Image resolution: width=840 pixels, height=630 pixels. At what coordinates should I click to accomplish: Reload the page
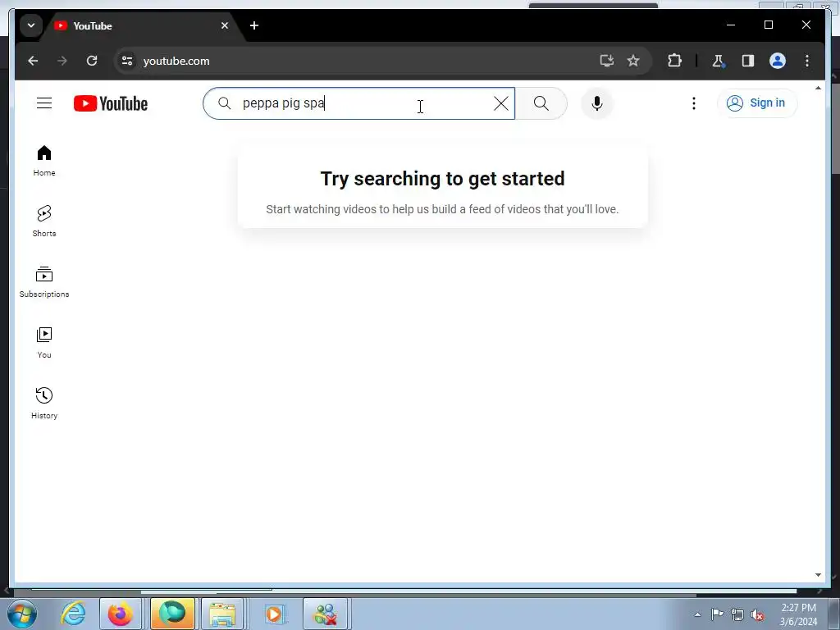(92, 61)
